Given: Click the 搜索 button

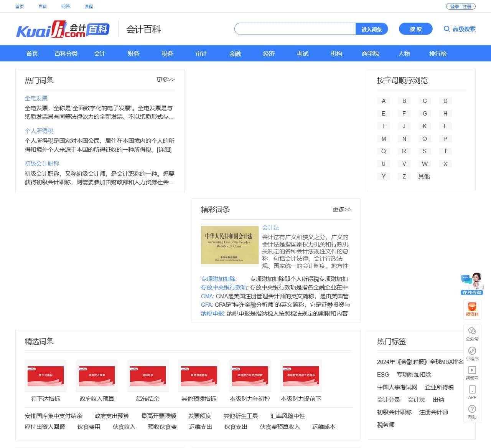Looking at the screenshot, I should tap(416, 29).
